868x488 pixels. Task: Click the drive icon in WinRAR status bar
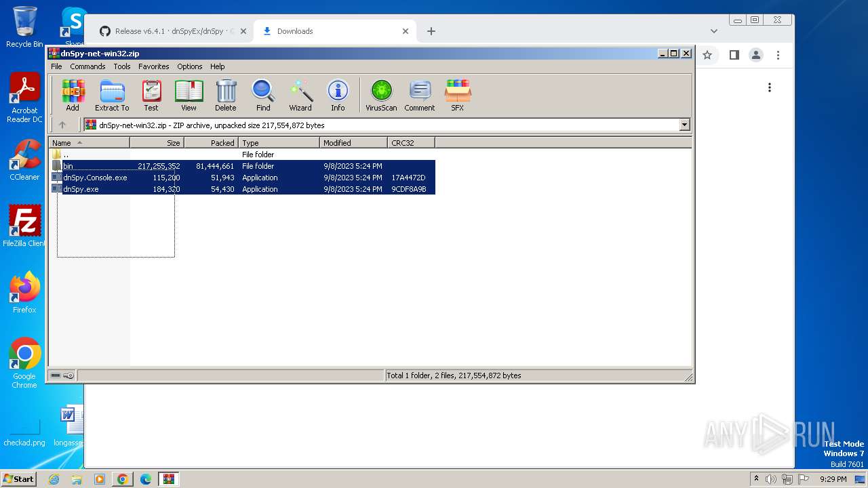pos(56,375)
